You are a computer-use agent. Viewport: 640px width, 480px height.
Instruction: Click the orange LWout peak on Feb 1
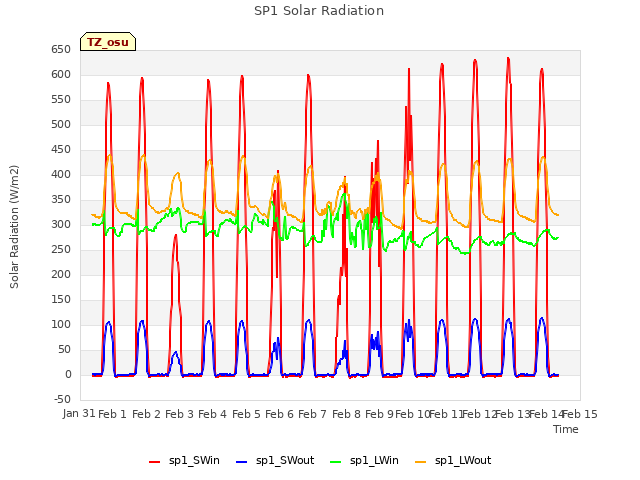pyautogui.click(x=109, y=156)
